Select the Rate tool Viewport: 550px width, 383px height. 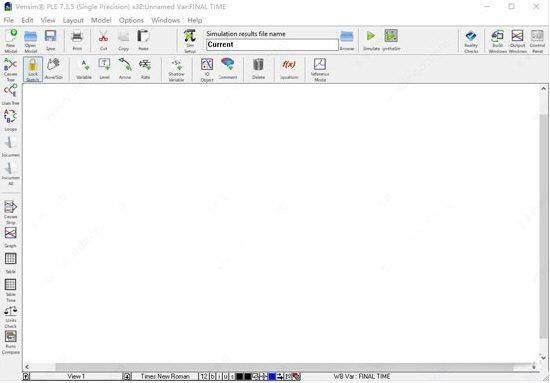pos(145,69)
